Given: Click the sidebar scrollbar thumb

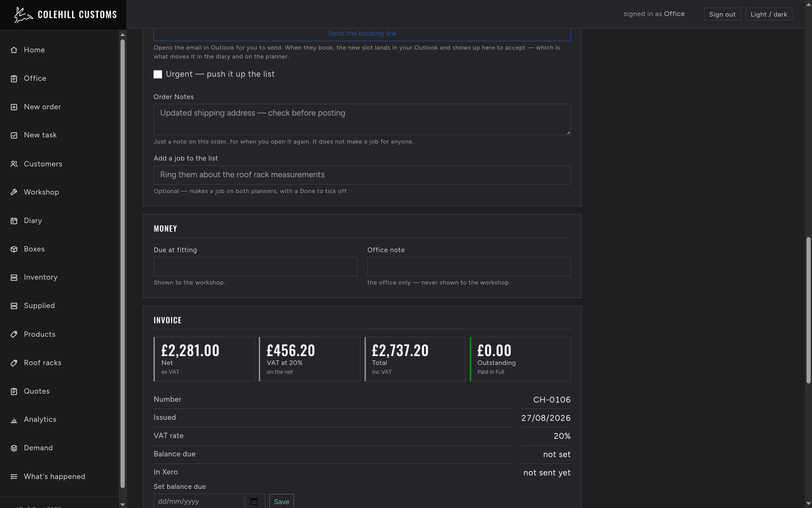Looking at the screenshot, I should pyautogui.click(x=122, y=264).
